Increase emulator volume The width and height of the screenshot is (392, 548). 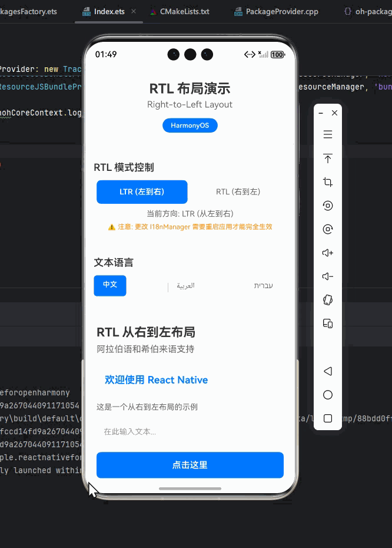tap(327, 253)
